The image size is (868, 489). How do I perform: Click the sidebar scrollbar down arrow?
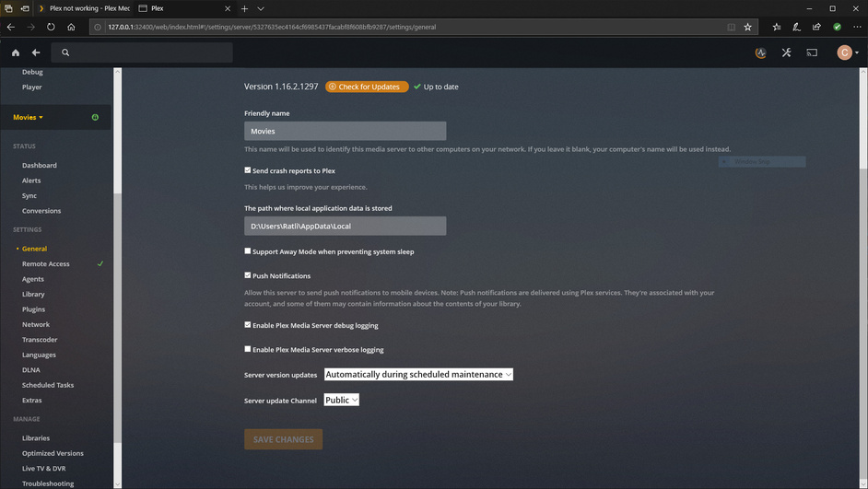(117, 484)
